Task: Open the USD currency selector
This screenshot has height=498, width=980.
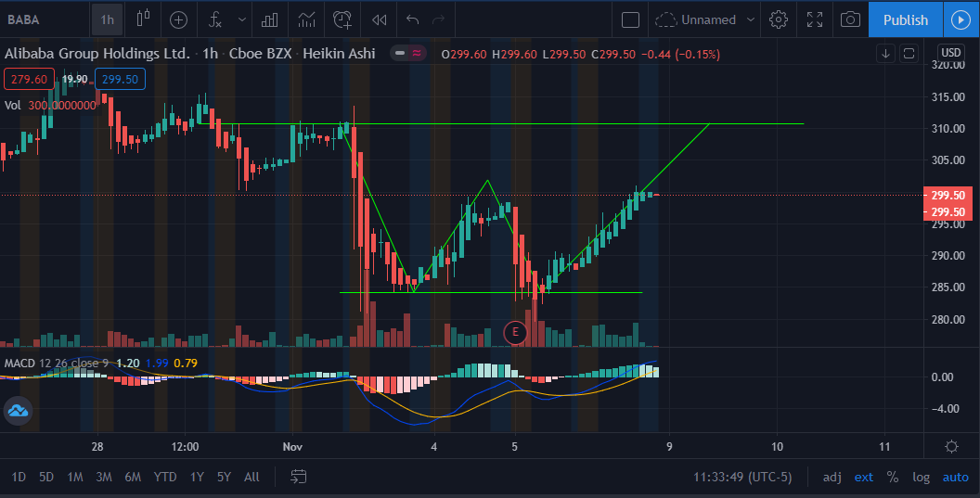Action: (951, 53)
